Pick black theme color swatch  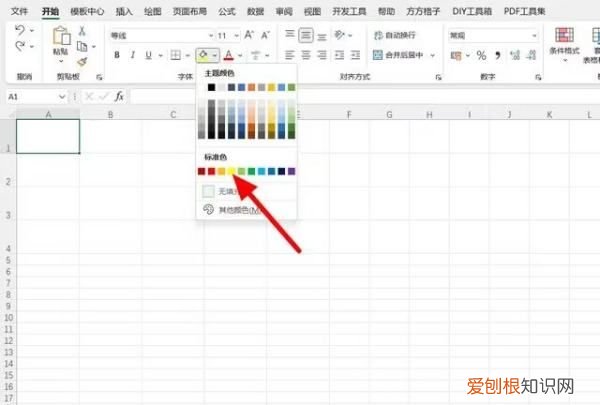(x=211, y=87)
